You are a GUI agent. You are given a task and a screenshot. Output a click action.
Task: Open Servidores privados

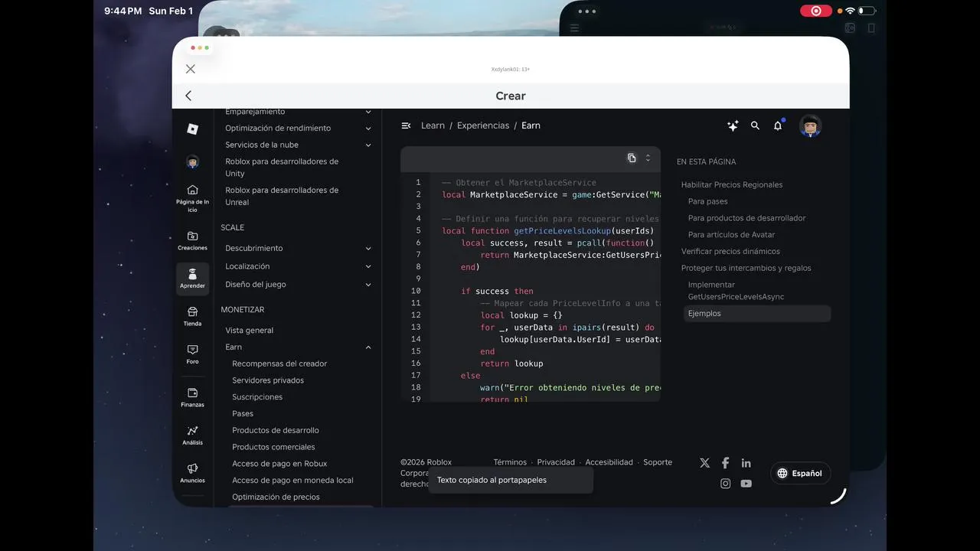[x=268, y=380]
